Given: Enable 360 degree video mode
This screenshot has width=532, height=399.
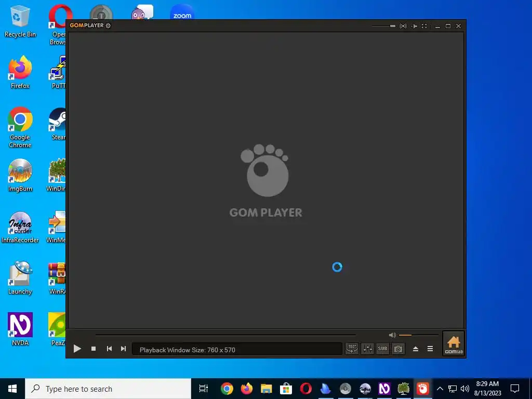Looking at the screenshot, I should click(352, 349).
